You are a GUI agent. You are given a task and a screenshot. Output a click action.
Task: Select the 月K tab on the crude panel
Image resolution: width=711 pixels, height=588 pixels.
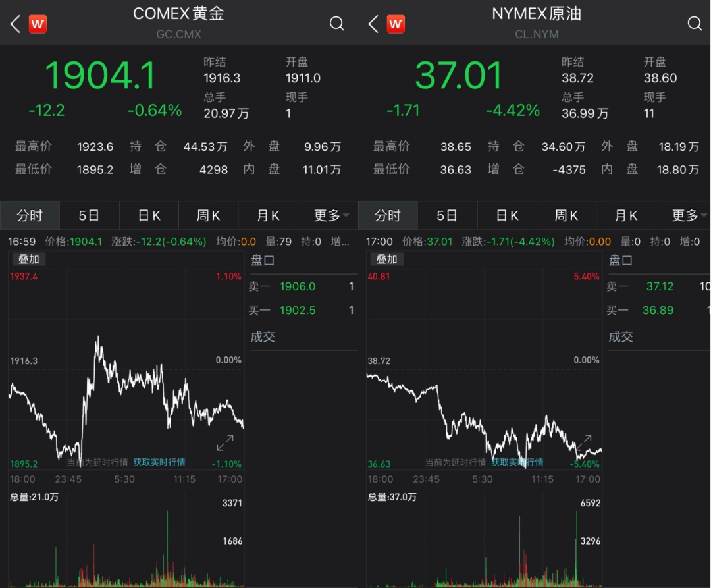(626, 215)
